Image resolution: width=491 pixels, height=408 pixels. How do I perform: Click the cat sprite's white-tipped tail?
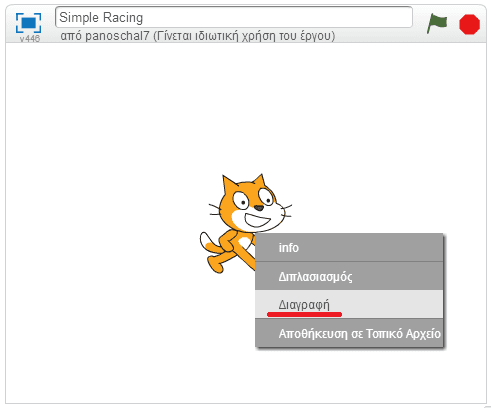(208, 243)
